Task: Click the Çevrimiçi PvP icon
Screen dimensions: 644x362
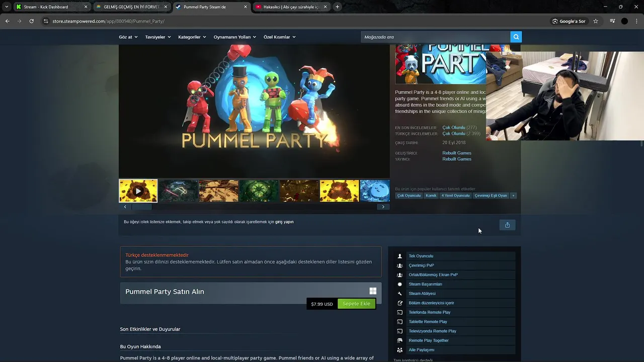Action: pyautogui.click(x=400, y=265)
